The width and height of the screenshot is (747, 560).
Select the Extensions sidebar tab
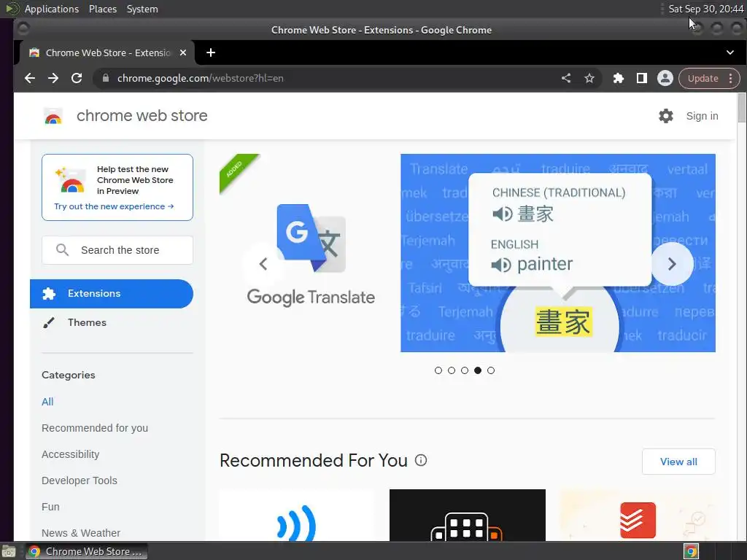(112, 293)
